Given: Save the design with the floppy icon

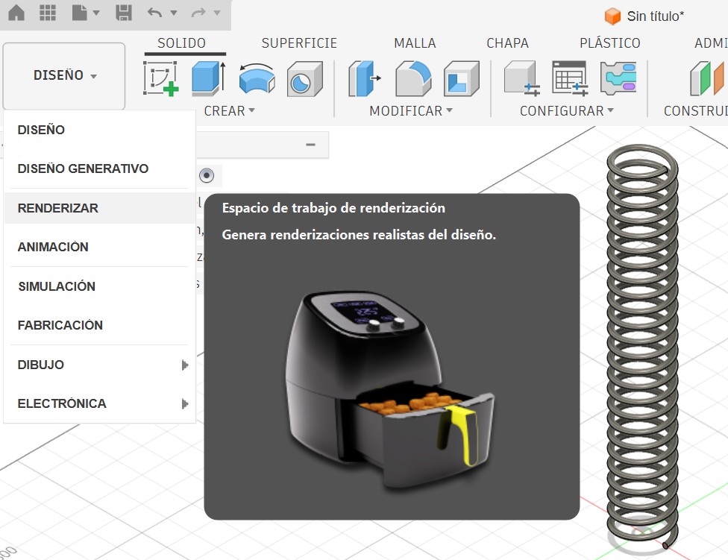Looking at the screenshot, I should [x=124, y=13].
